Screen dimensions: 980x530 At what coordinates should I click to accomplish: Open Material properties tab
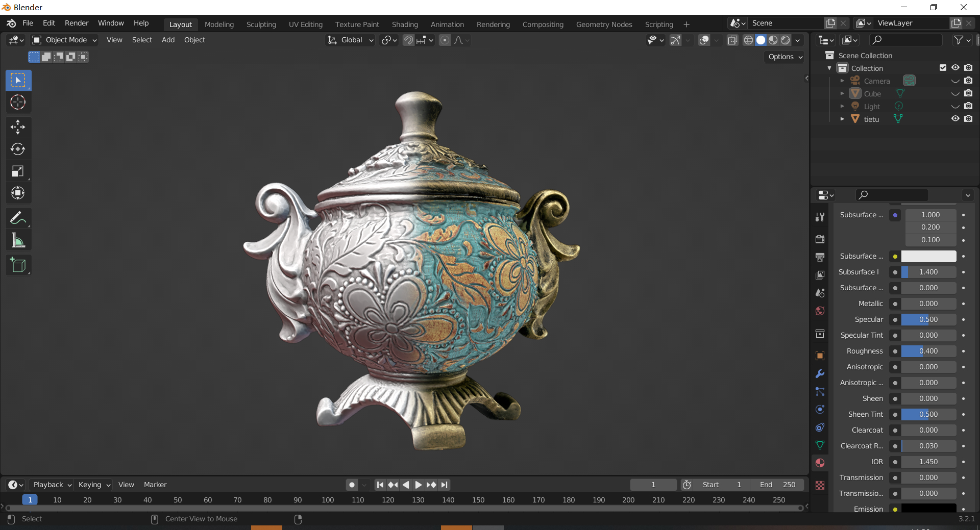[x=820, y=463]
